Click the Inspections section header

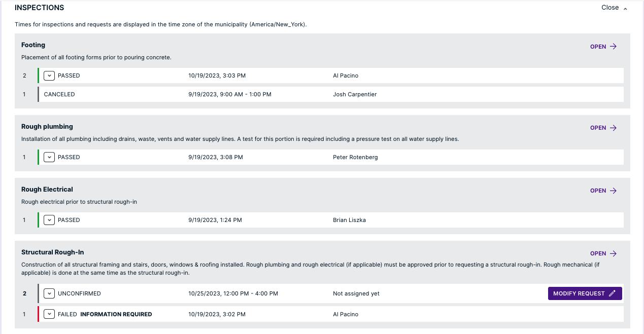pos(39,8)
